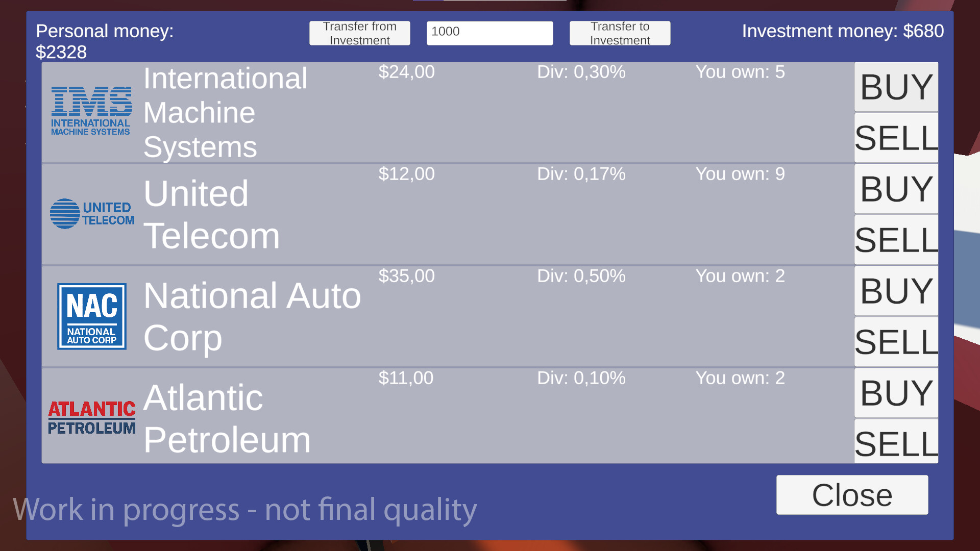Click the transfer amount input field

[489, 32]
